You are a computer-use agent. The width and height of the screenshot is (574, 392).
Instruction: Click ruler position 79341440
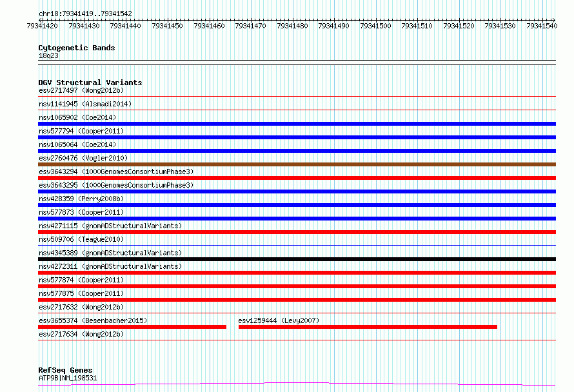[x=125, y=26]
